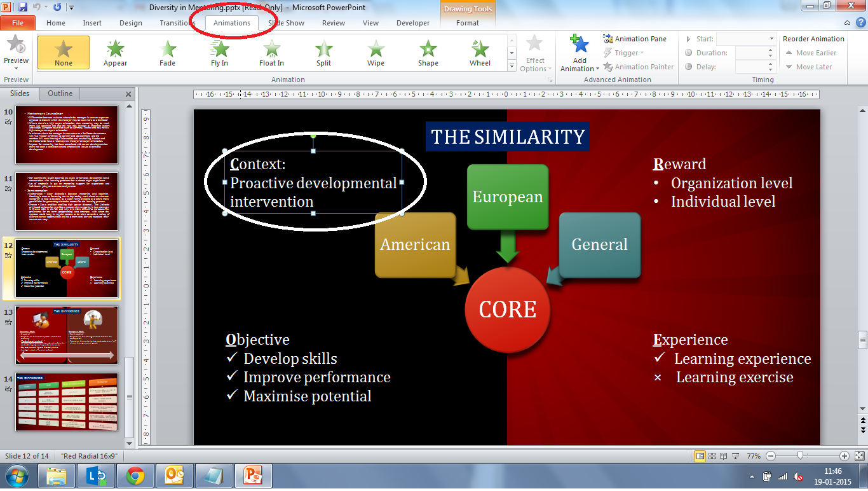The image size is (868, 491).
Task: Switch to the Insert ribbon tab
Action: click(x=92, y=23)
